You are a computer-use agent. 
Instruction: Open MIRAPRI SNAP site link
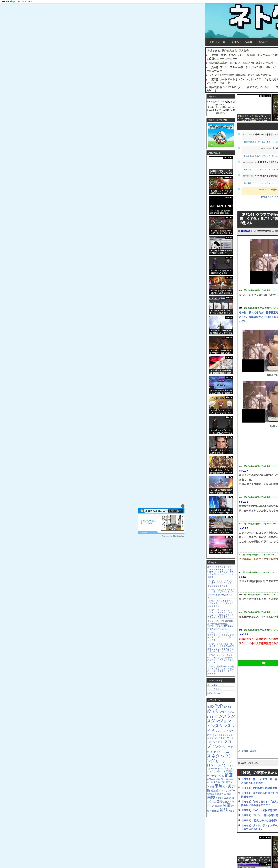(215, 693)
